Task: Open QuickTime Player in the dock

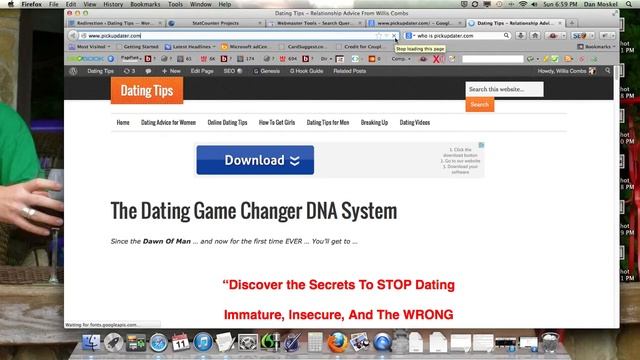Action: click(x=382, y=342)
